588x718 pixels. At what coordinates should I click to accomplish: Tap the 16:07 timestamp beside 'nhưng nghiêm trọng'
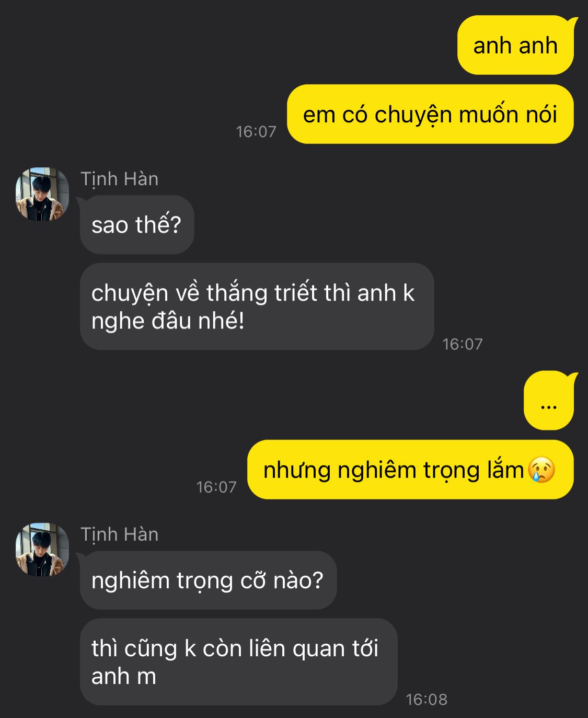[x=216, y=487]
